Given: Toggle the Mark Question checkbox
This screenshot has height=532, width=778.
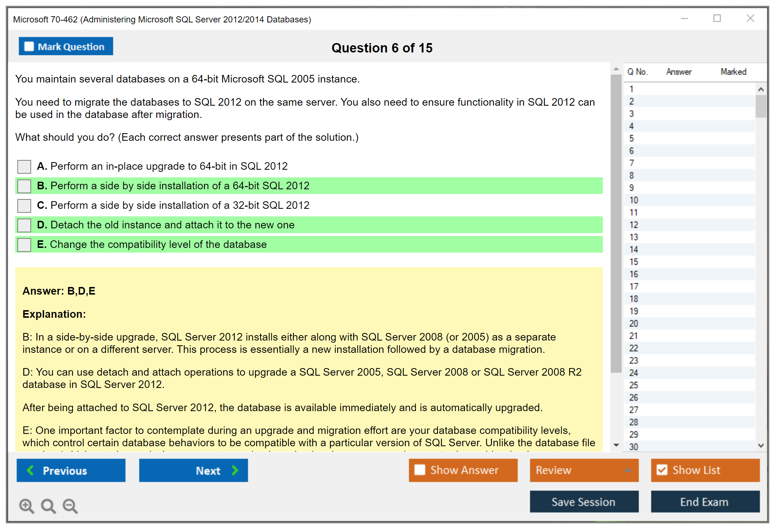Looking at the screenshot, I should 29,47.
